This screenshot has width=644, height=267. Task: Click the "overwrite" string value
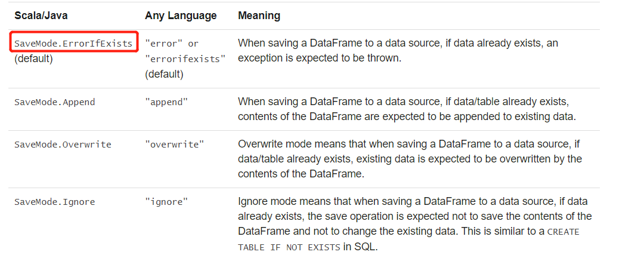click(175, 145)
